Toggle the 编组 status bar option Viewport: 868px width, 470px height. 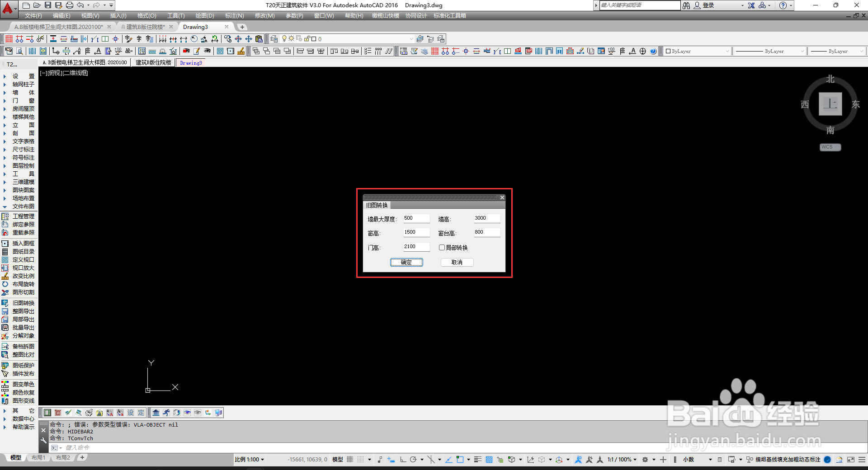tap(760, 460)
